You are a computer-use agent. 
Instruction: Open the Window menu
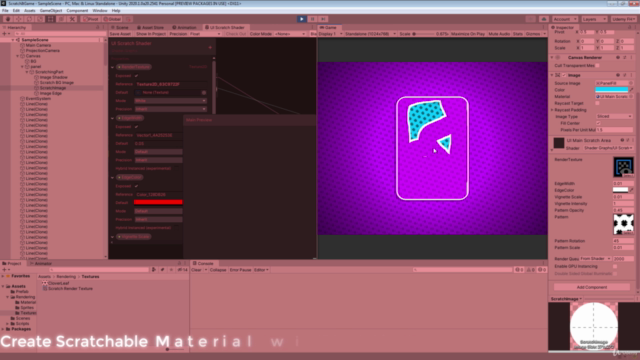[x=100, y=11]
